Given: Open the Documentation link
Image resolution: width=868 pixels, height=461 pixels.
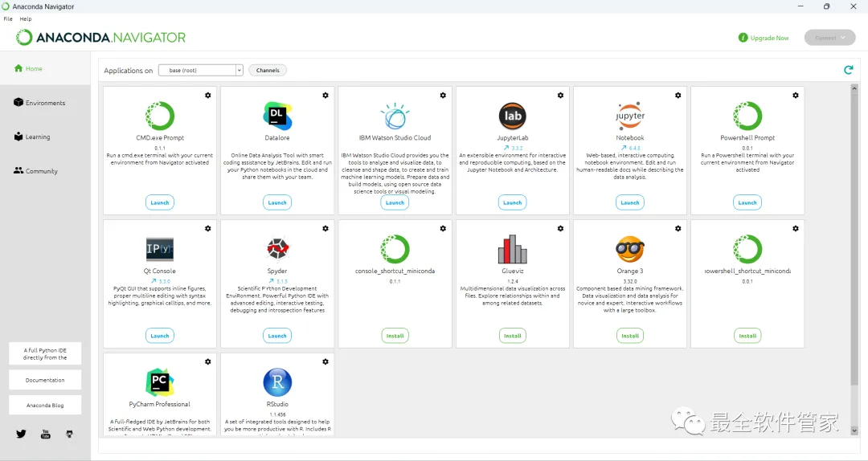Looking at the screenshot, I should [45, 380].
